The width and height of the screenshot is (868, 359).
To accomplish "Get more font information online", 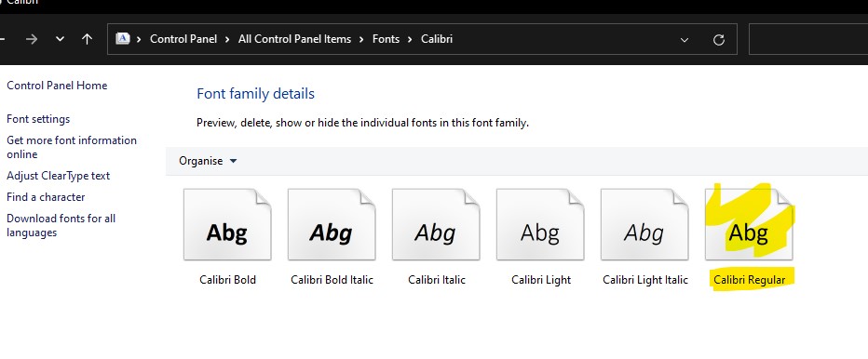I will pos(72,147).
